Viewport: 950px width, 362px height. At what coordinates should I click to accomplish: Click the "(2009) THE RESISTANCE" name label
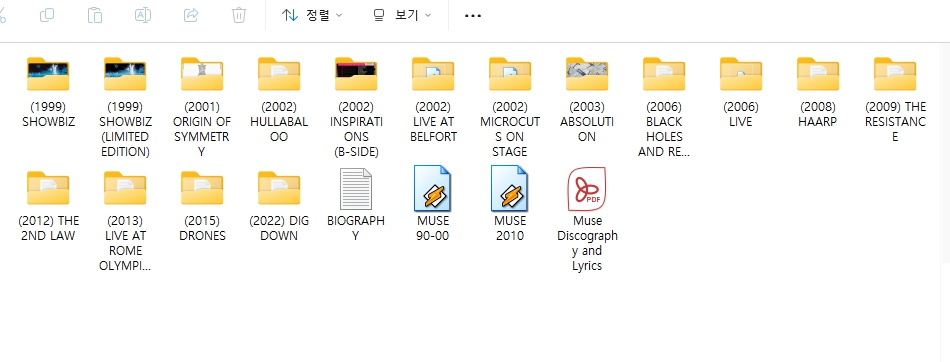point(895,122)
